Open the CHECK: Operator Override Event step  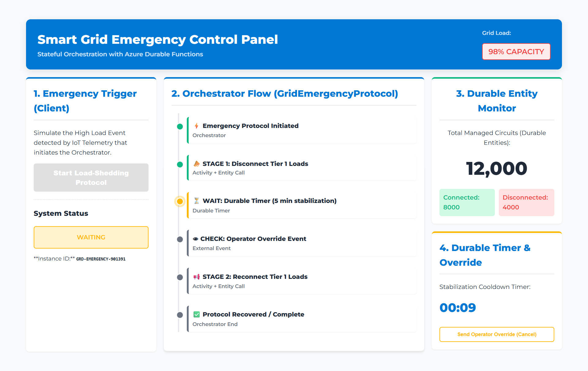pos(302,243)
